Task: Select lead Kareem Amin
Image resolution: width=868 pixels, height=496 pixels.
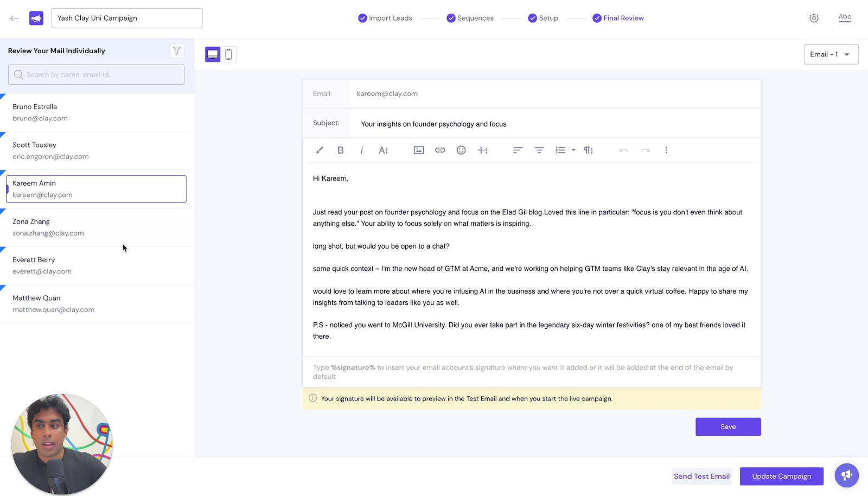Action: (x=97, y=189)
